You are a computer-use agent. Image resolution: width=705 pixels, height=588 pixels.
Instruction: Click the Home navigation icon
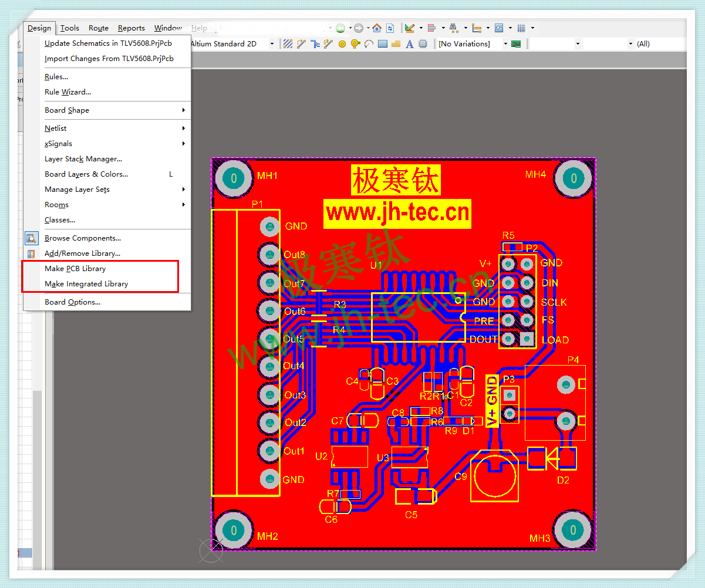(377, 28)
